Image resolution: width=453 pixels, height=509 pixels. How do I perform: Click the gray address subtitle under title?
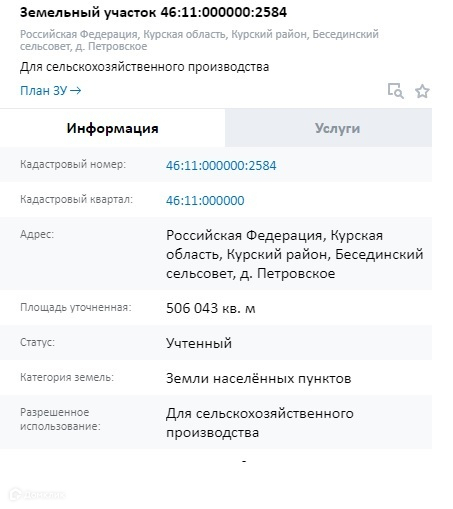click(x=199, y=40)
